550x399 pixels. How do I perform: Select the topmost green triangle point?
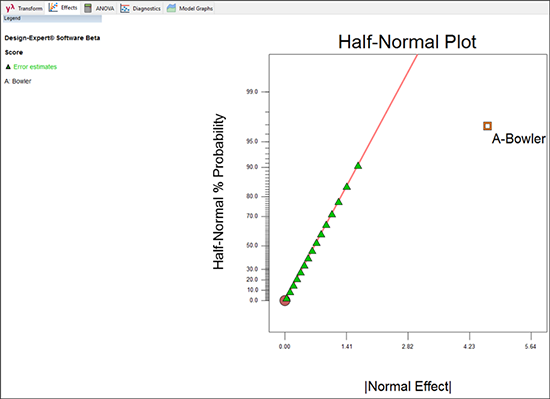(358, 165)
